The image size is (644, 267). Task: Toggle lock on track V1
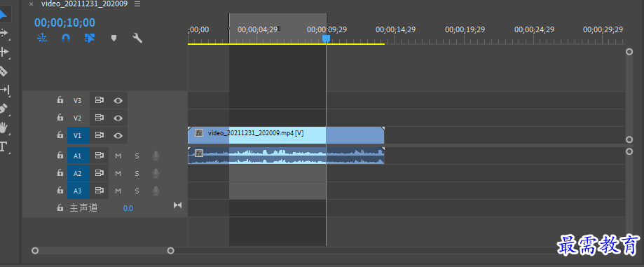click(60, 135)
